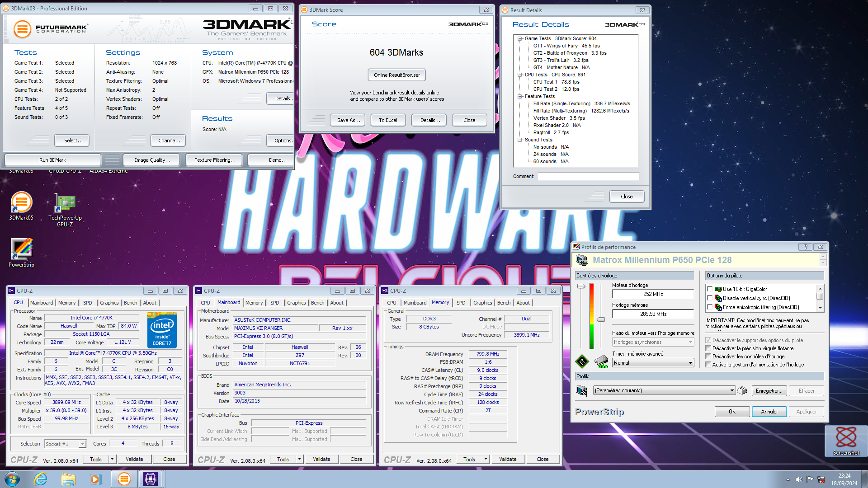Switch to the 3DMark taskbar button

(x=124, y=479)
